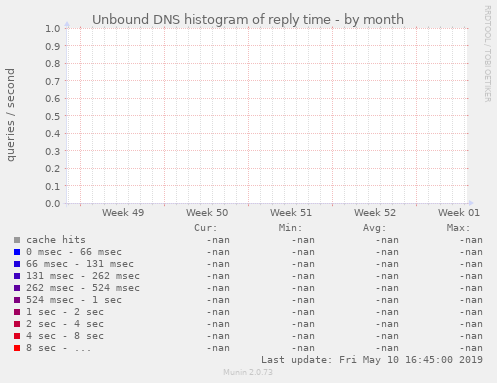Click the 'Cur:' column header
Screen dimensions: 497x383
pos(206,228)
